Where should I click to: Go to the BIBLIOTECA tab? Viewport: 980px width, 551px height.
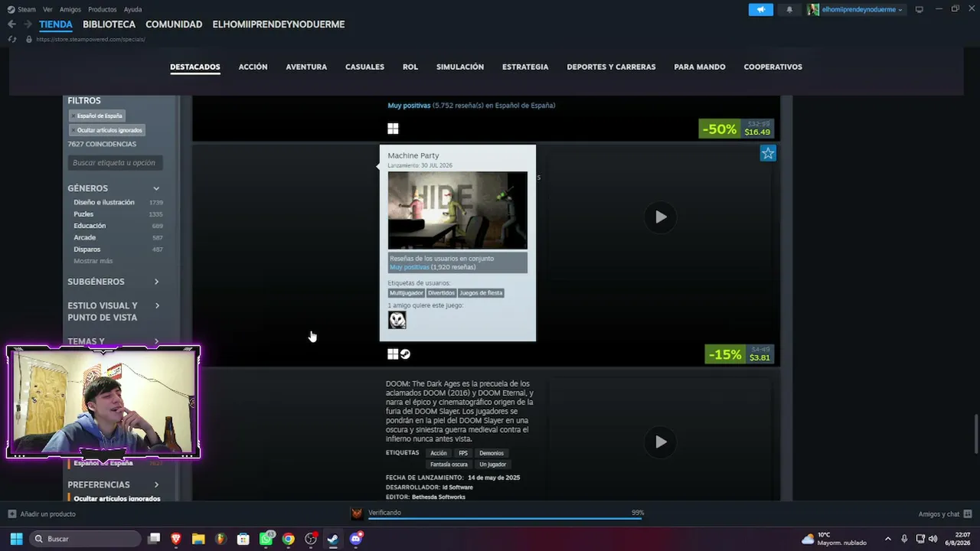(109, 24)
